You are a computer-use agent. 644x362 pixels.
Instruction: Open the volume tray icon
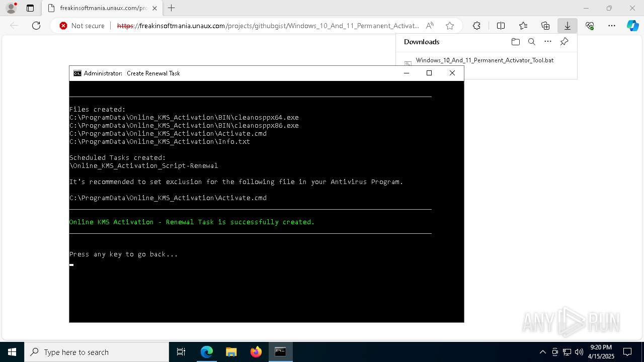click(x=579, y=352)
